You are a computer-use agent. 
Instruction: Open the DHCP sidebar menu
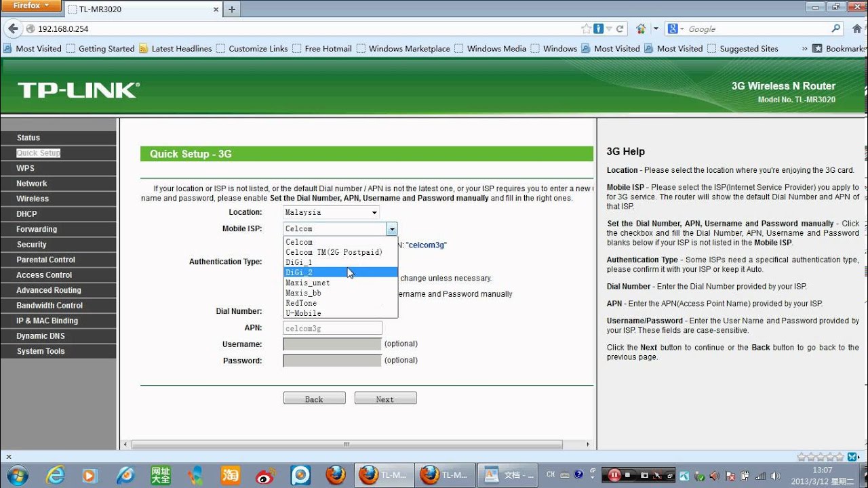point(58,214)
